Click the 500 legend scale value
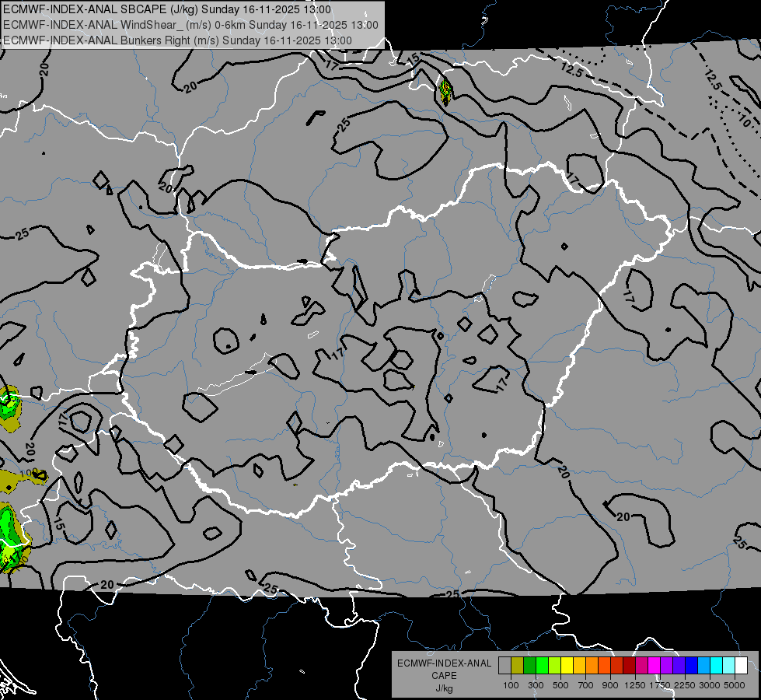The image size is (761, 700). point(560,685)
